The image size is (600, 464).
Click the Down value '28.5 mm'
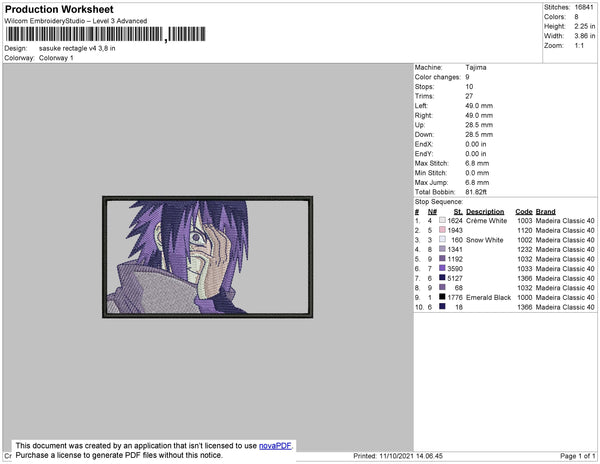click(x=479, y=134)
